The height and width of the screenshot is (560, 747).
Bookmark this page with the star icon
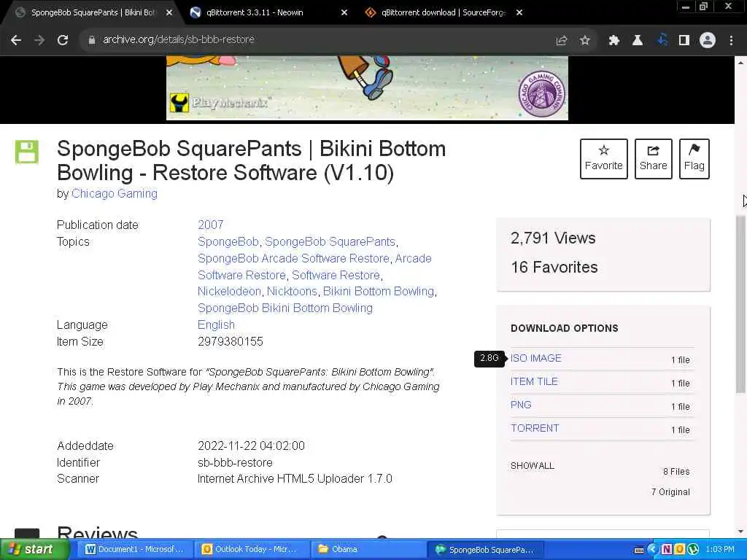585,41
